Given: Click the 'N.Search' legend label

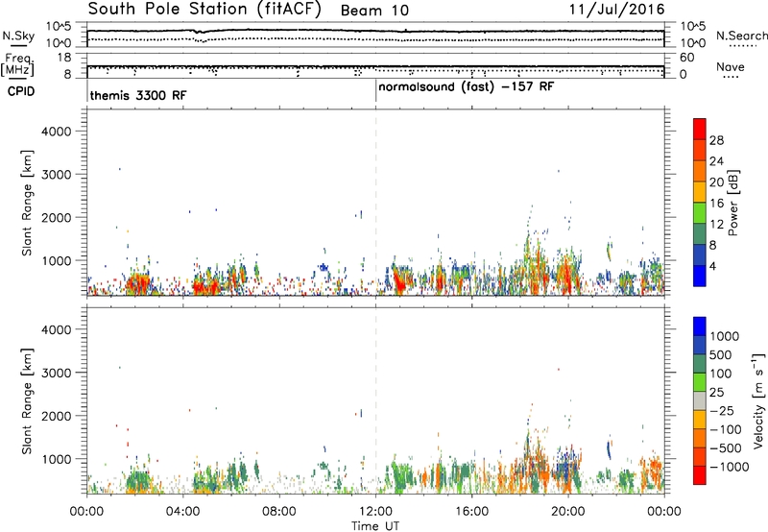Looking at the screenshot, I should (x=741, y=36).
